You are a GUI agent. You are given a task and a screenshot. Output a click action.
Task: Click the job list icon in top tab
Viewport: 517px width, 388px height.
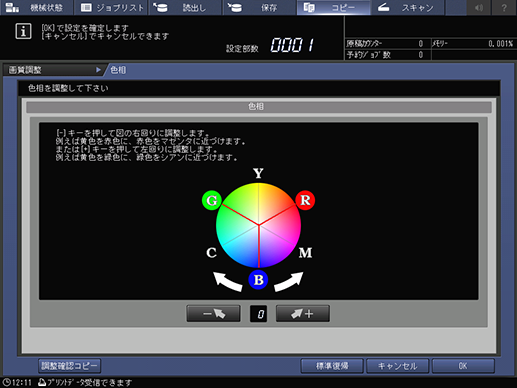tap(86, 7)
